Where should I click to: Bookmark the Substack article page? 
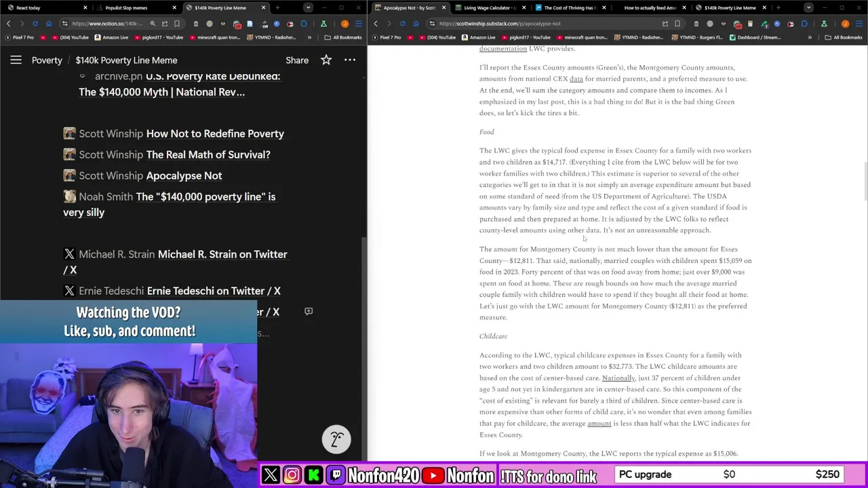677,23
